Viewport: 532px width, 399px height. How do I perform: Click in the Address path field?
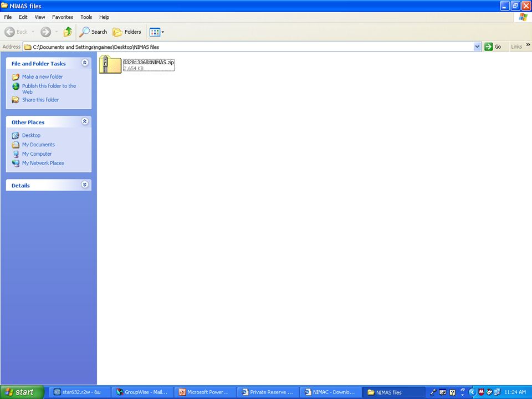(251, 47)
